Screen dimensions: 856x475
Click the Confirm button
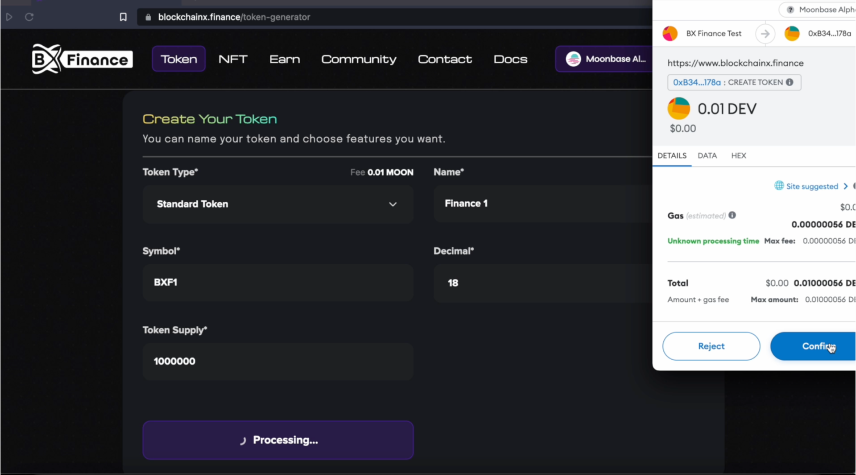point(813,346)
